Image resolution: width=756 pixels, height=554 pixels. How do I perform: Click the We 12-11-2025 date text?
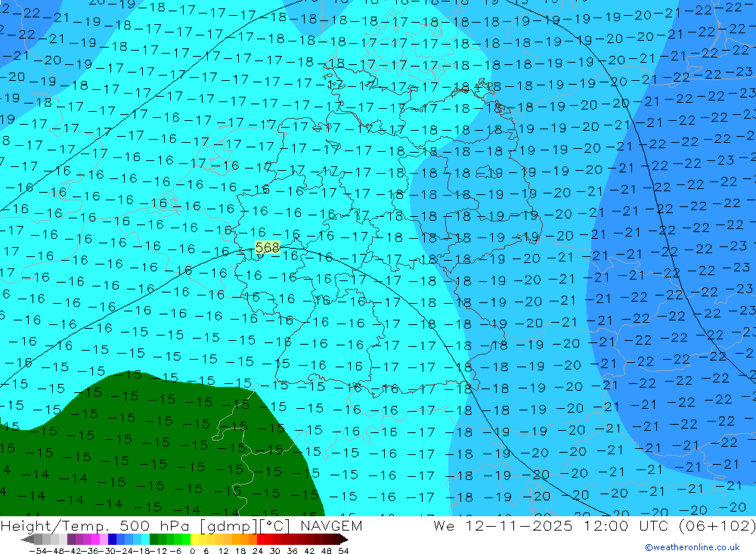tap(503, 525)
